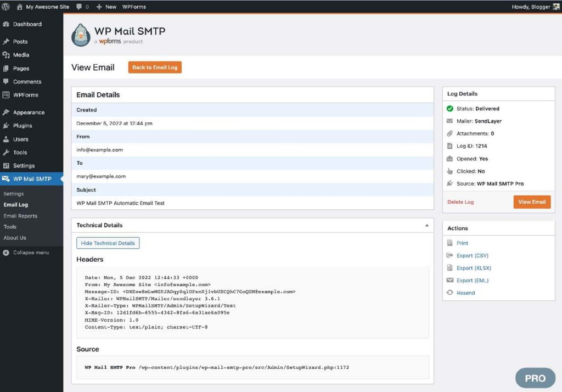This screenshot has width=562, height=392.
Task: Click the Appearance brush icon
Action: point(5,112)
